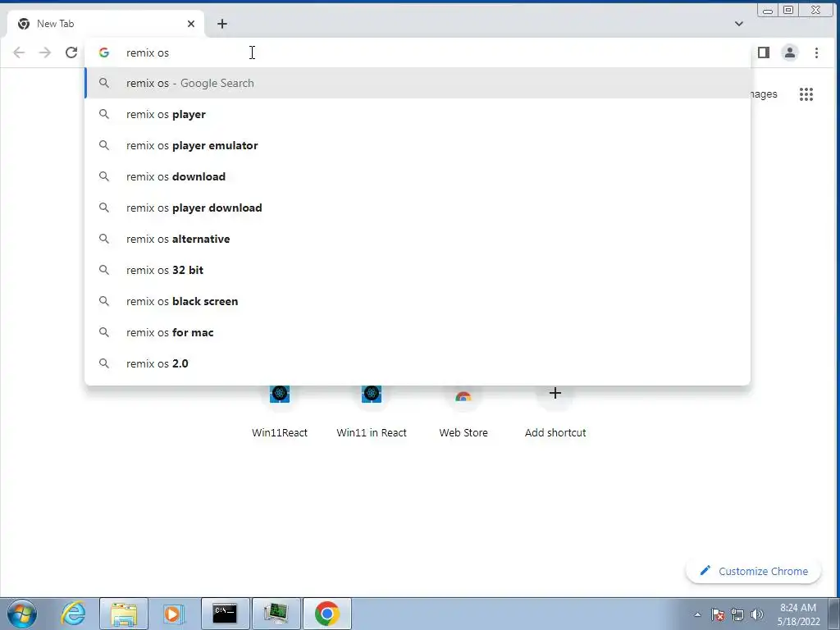Click the Chrome taskbar icon

[326, 614]
